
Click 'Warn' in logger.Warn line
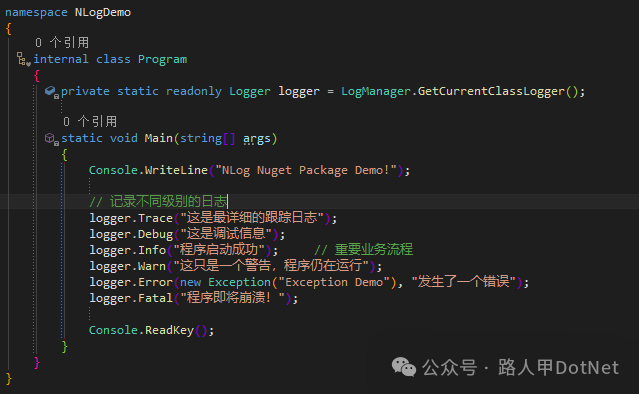152,266
